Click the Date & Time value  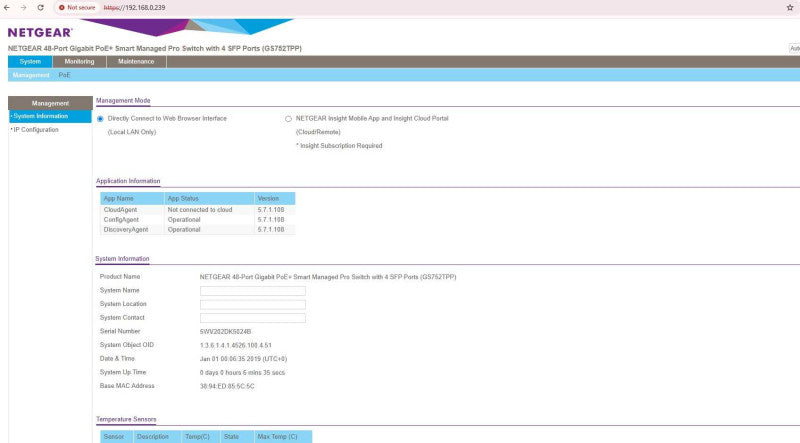click(243, 359)
